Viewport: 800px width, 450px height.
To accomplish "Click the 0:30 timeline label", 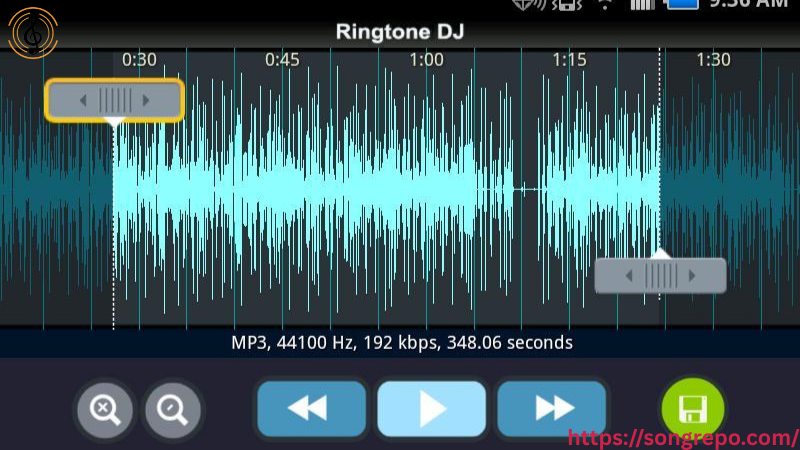I will pos(139,60).
